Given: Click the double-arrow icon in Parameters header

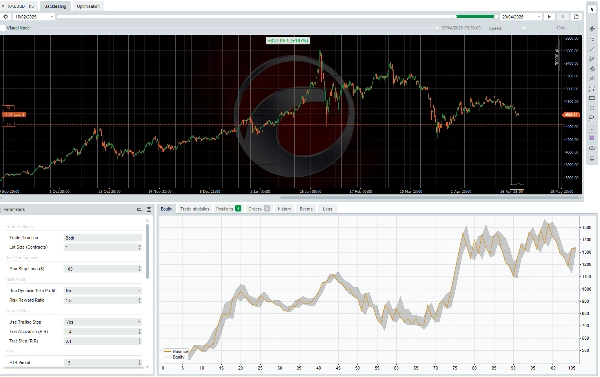Looking at the screenshot, I should pyautogui.click(x=149, y=209).
